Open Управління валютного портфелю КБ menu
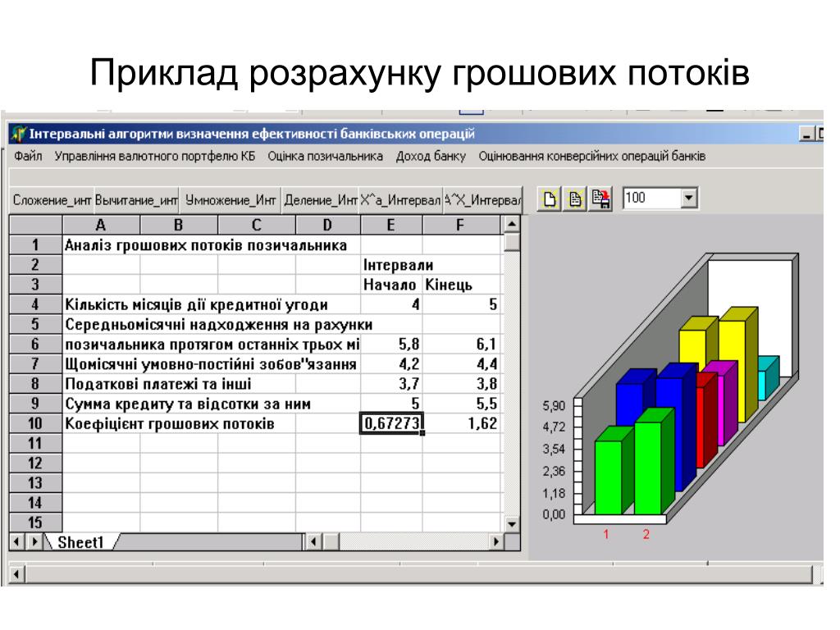This screenshot has height=630, width=840. (155, 157)
